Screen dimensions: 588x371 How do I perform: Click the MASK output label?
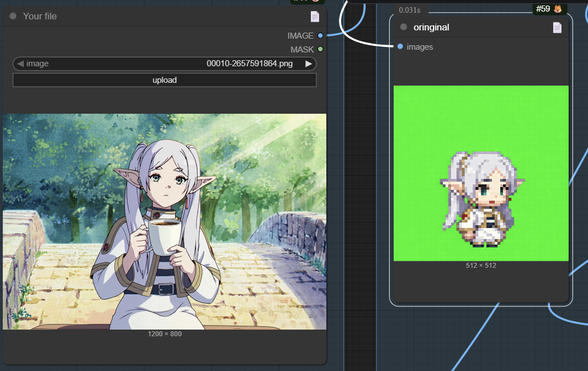(x=302, y=50)
